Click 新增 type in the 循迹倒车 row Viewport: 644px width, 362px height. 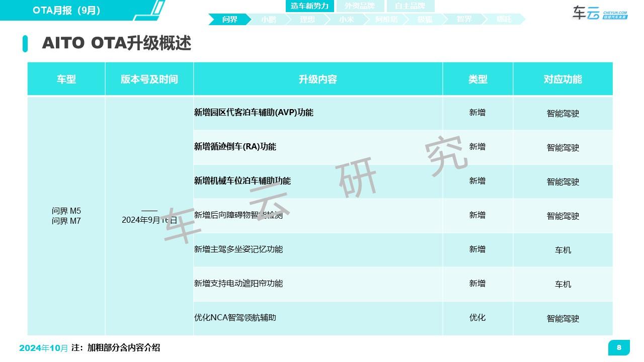click(x=477, y=147)
